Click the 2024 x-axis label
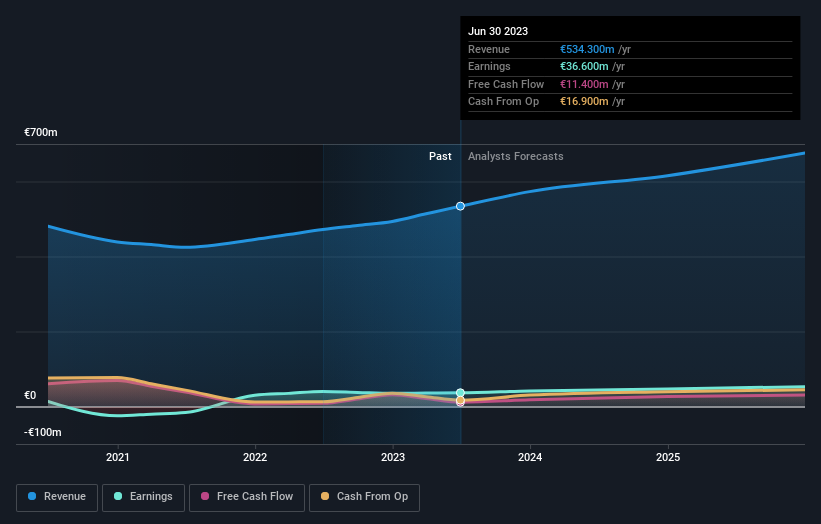Screen dimensions: 821x524 point(530,457)
